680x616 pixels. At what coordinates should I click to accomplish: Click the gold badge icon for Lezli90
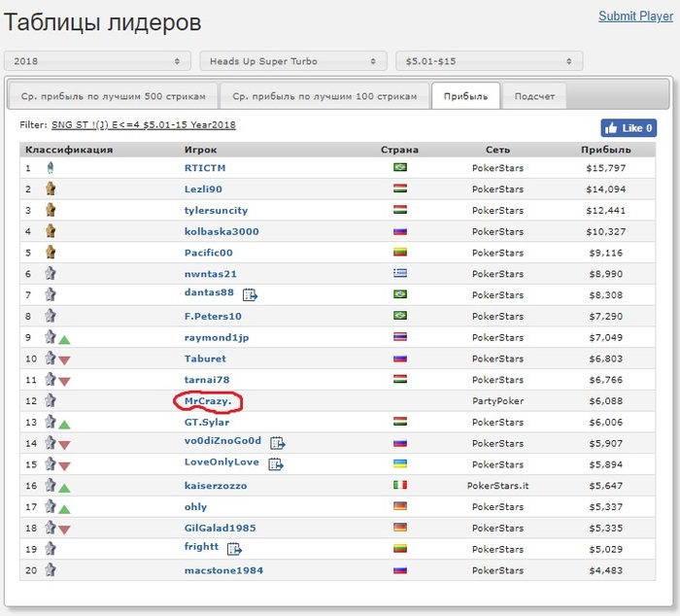51,188
